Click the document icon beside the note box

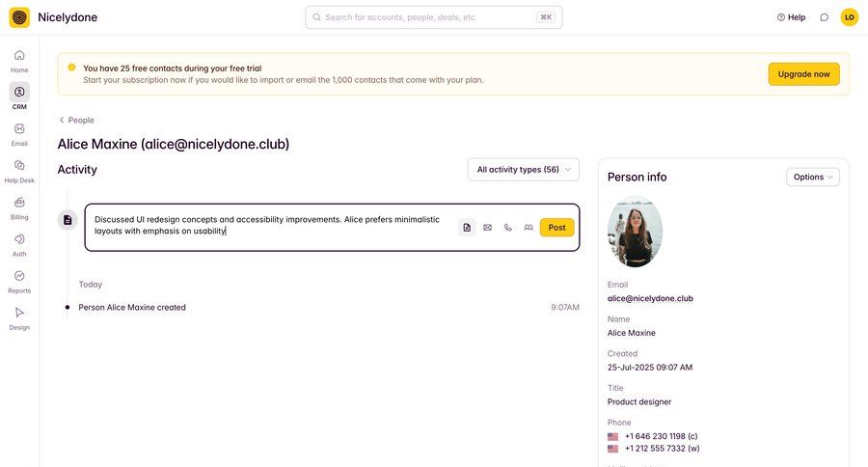pyautogui.click(x=68, y=220)
